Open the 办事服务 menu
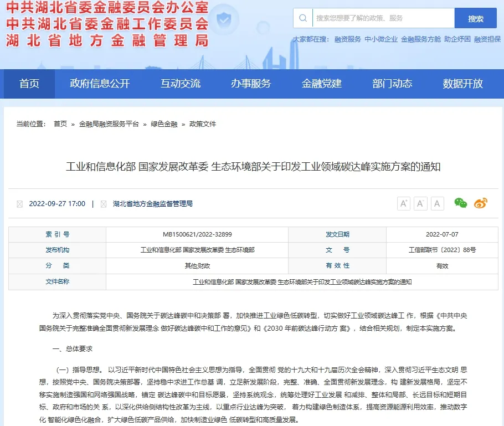Viewport: 504px width, 426px height. point(251,84)
